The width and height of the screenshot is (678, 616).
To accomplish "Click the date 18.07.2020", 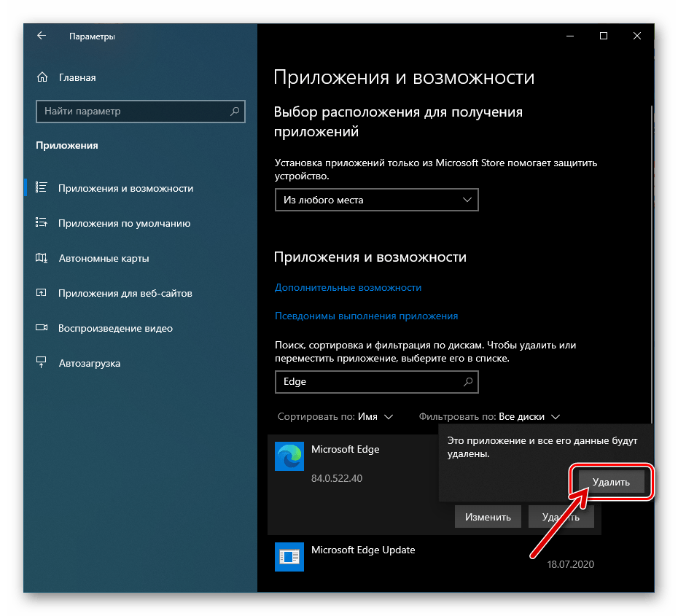I will pos(570,564).
